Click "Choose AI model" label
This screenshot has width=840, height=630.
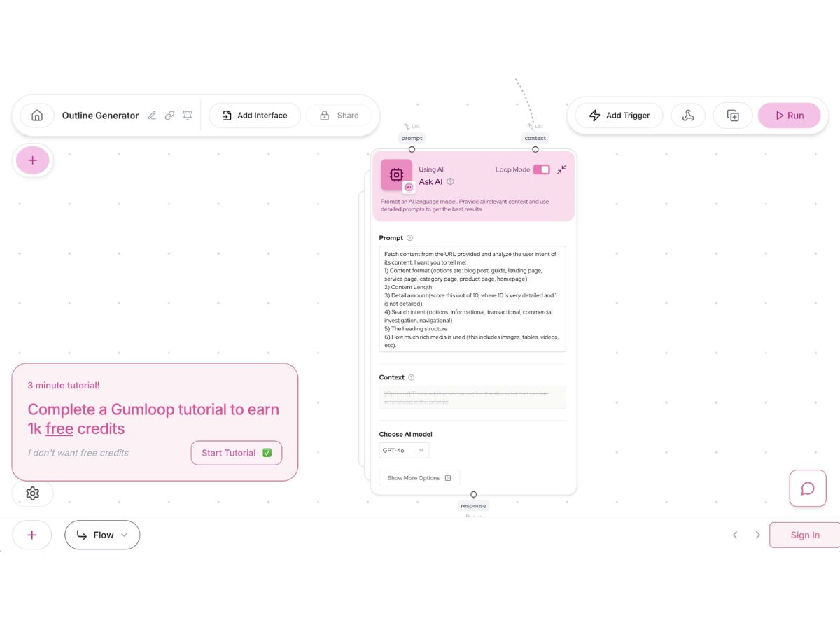coord(406,434)
